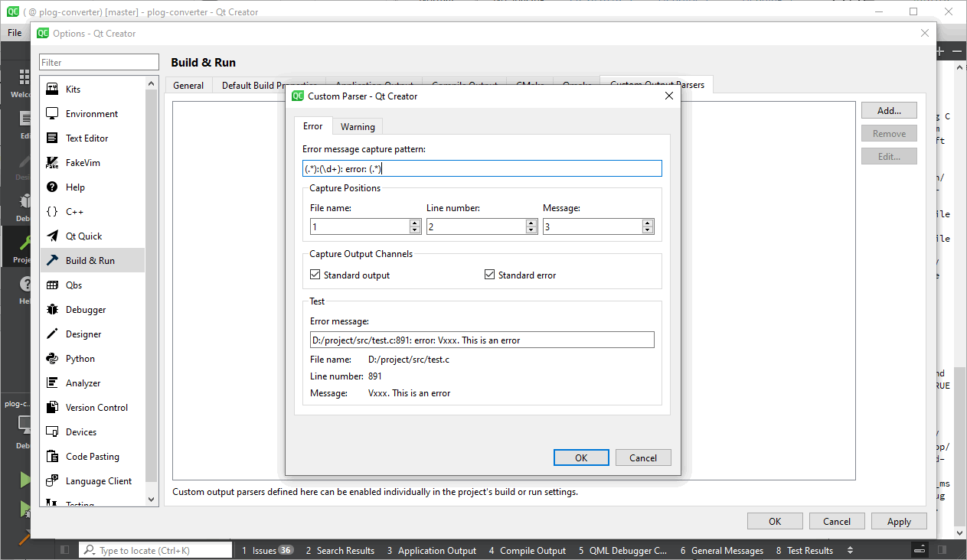This screenshot has width=967, height=560.
Task: Click the options Filter field
Action: tap(100, 62)
